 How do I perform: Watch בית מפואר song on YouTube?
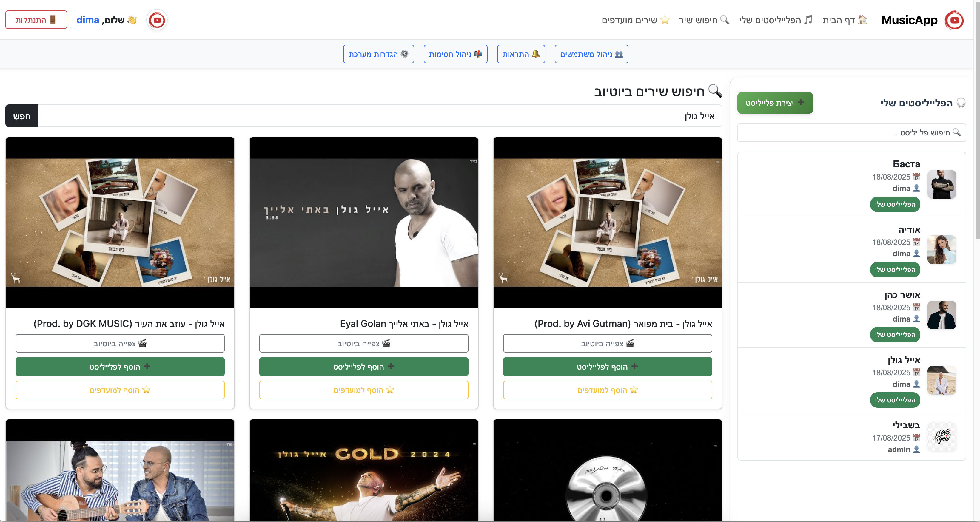pos(607,343)
